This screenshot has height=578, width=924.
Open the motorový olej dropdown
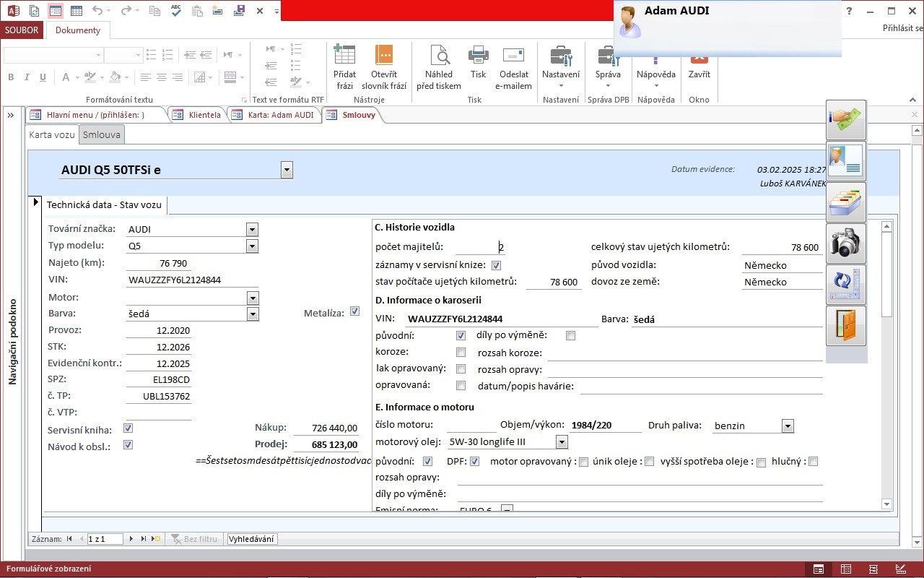(560, 441)
